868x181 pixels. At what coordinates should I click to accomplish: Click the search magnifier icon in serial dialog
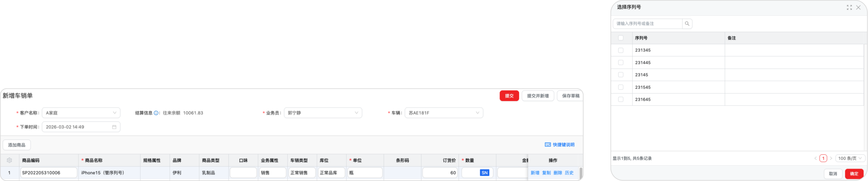tap(687, 24)
